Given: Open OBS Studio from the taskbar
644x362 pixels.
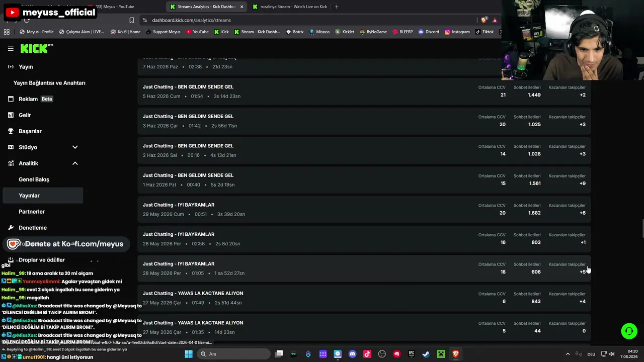Looking at the screenshot, I should [x=382, y=354].
